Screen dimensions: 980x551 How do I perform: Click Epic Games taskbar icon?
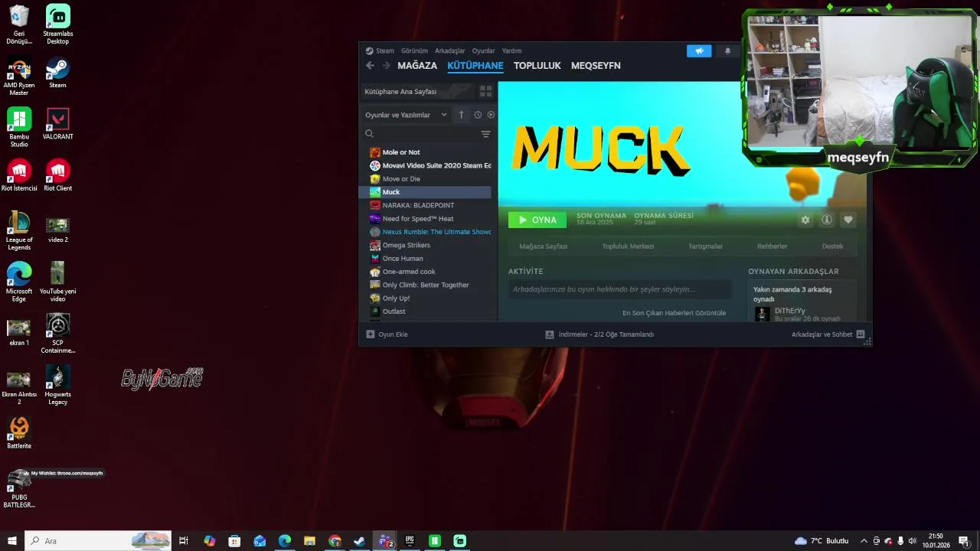pyautogui.click(x=410, y=541)
